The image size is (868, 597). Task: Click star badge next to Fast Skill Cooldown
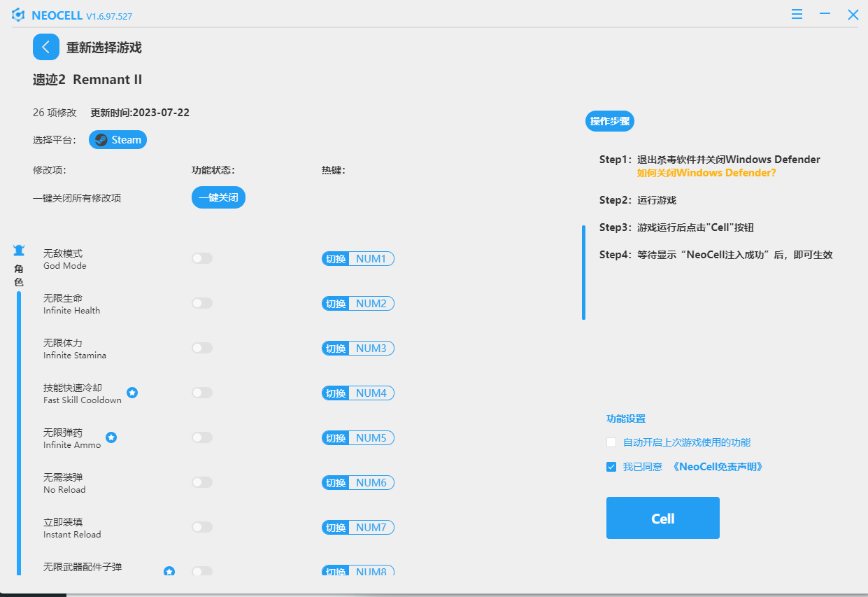(132, 393)
